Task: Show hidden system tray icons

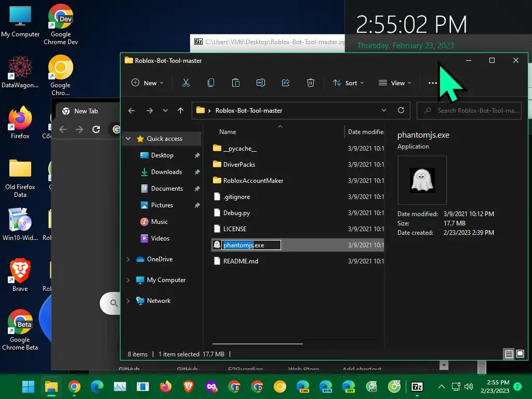Action: 442,387
